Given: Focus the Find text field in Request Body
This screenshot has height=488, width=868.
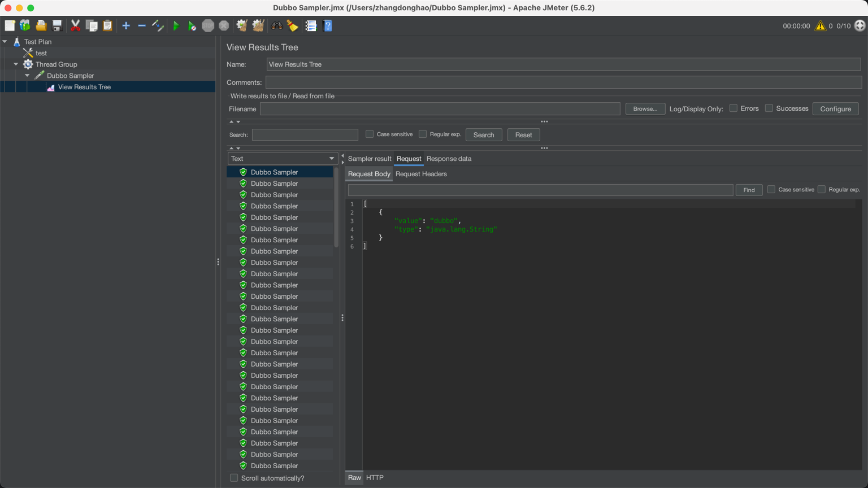Looking at the screenshot, I should (540, 190).
